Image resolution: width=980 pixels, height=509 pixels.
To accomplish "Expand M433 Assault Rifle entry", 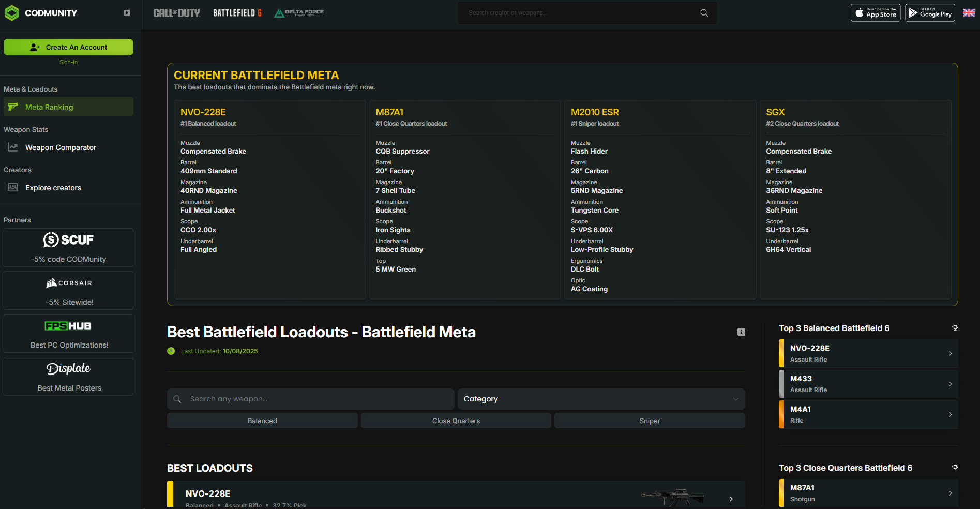I will (x=868, y=384).
